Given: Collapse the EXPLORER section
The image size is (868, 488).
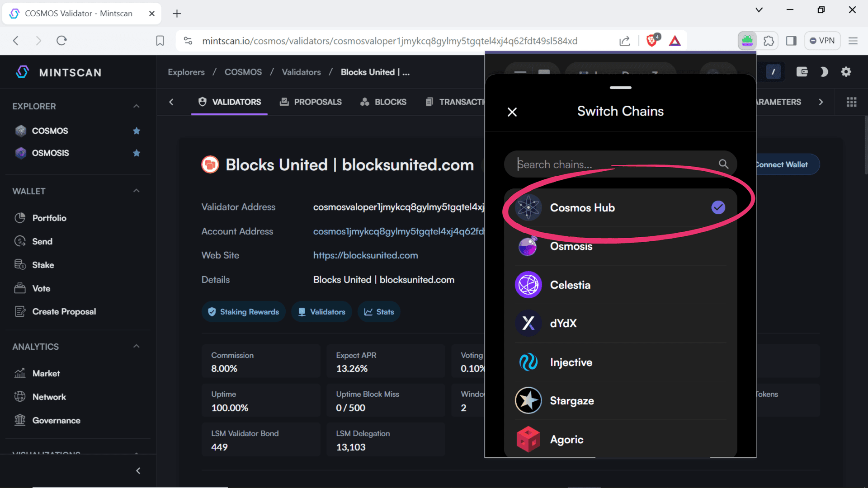Looking at the screenshot, I should [x=137, y=106].
